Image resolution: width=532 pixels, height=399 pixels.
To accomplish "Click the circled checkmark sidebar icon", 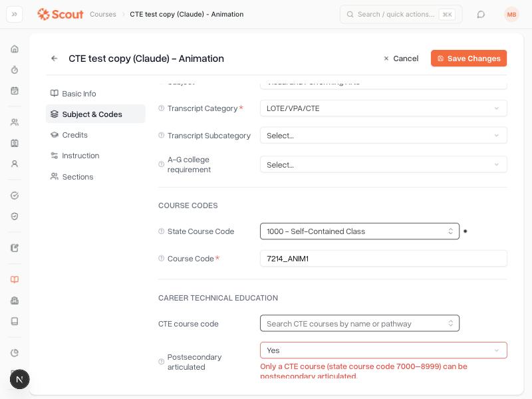I will [x=15, y=196].
